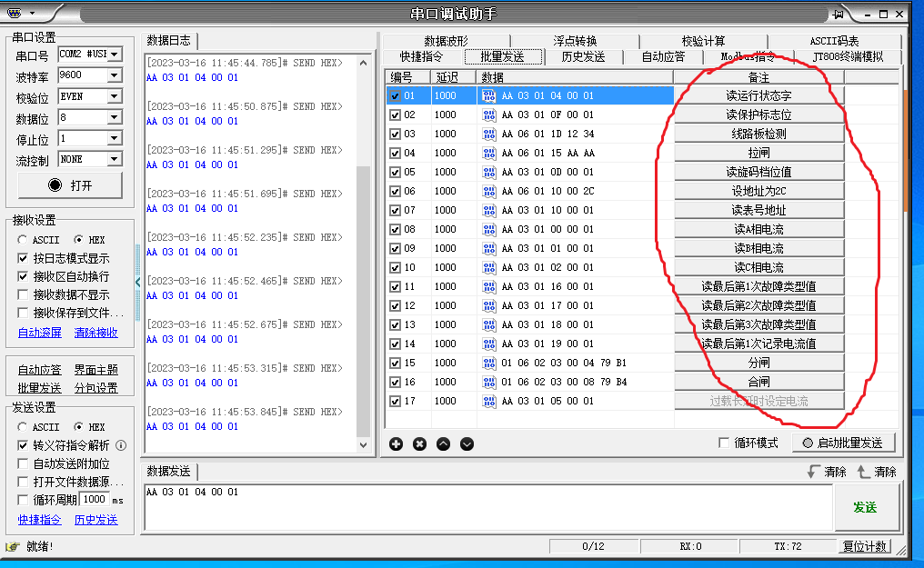
Task: Click the 拉闸 button
Action: [759, 153]
